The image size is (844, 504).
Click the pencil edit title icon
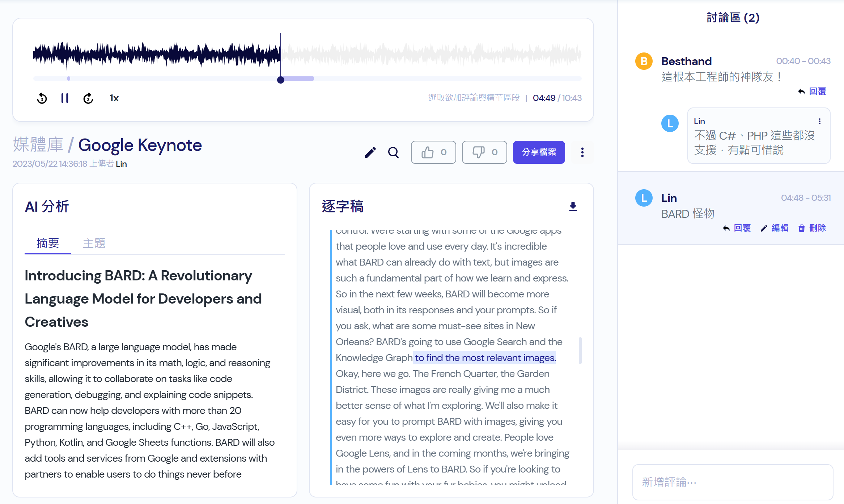pos(370,152)
